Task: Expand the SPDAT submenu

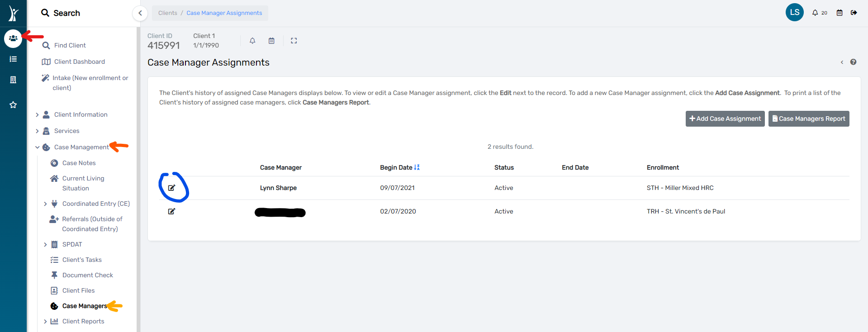Action: click(x=45, y=245)
